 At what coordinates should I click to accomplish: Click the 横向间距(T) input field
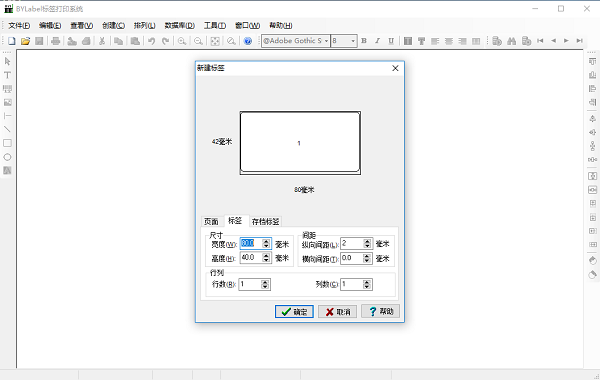click(x=352, y=258)
